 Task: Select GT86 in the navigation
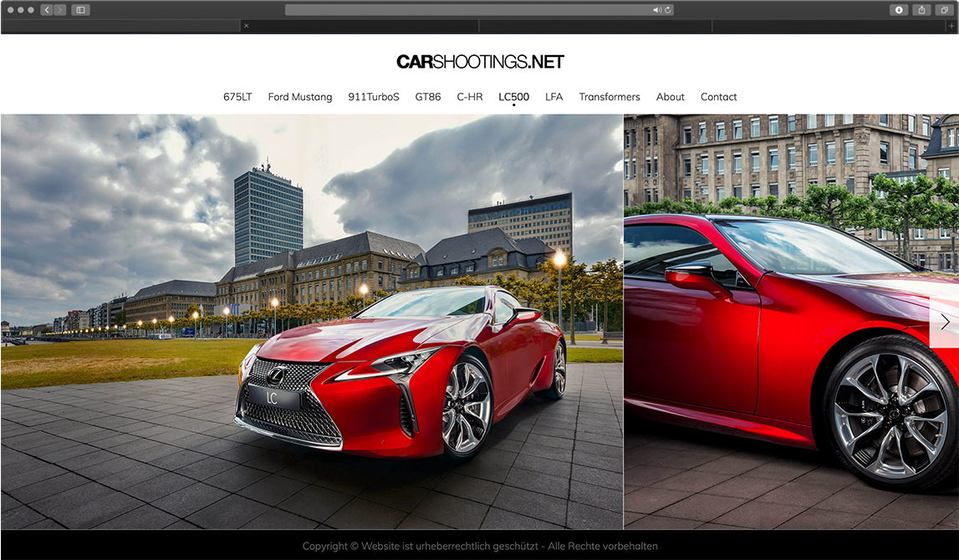(x=427, y=97)
